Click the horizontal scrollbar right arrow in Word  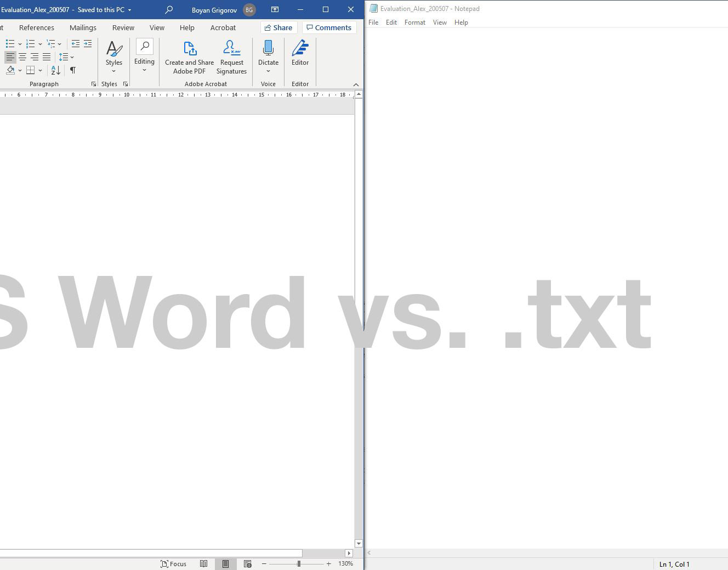349,553
